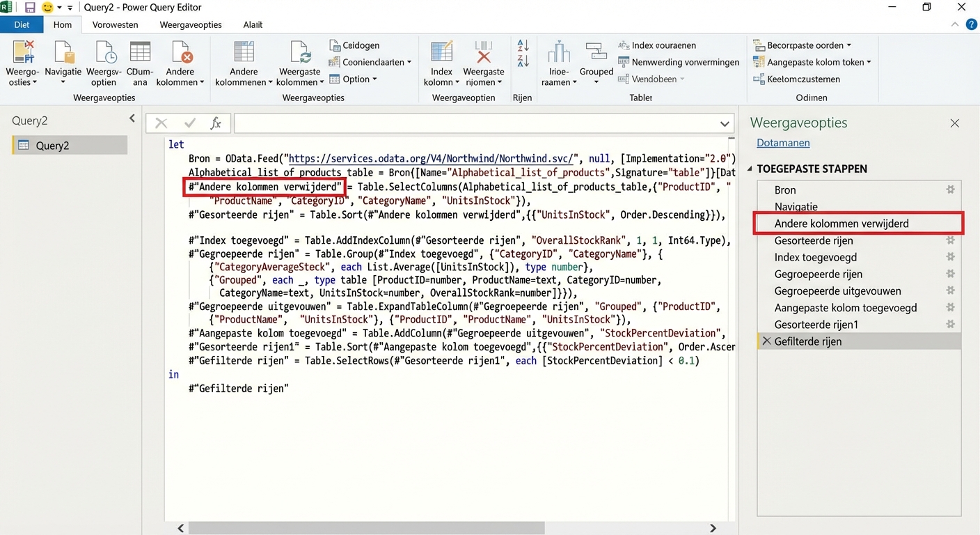Cancel formula entry with the X button
This screenshot has height=535, width=980.
[161, 123]
